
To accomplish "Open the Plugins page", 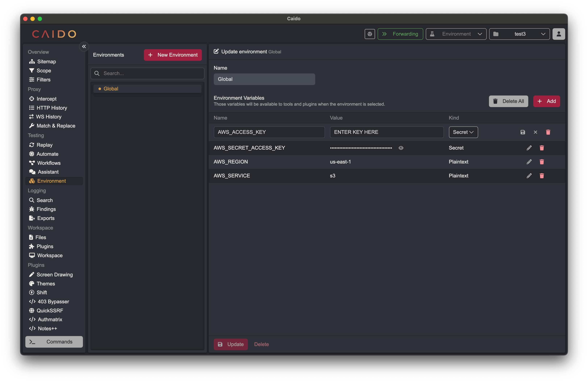I will click(54, 246).
